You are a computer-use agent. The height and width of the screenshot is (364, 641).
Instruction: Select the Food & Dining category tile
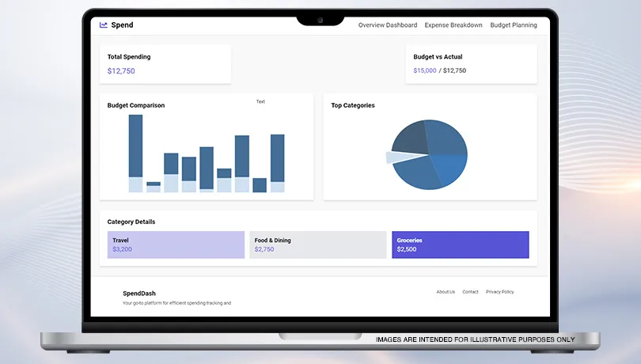point(317,245)
